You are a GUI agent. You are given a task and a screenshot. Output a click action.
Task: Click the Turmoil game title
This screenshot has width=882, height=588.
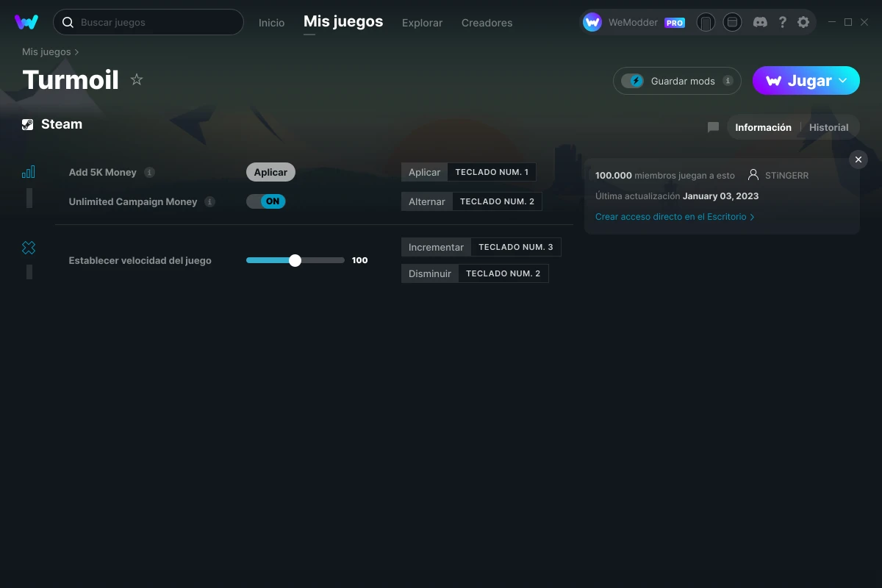(x=71, y=79)
